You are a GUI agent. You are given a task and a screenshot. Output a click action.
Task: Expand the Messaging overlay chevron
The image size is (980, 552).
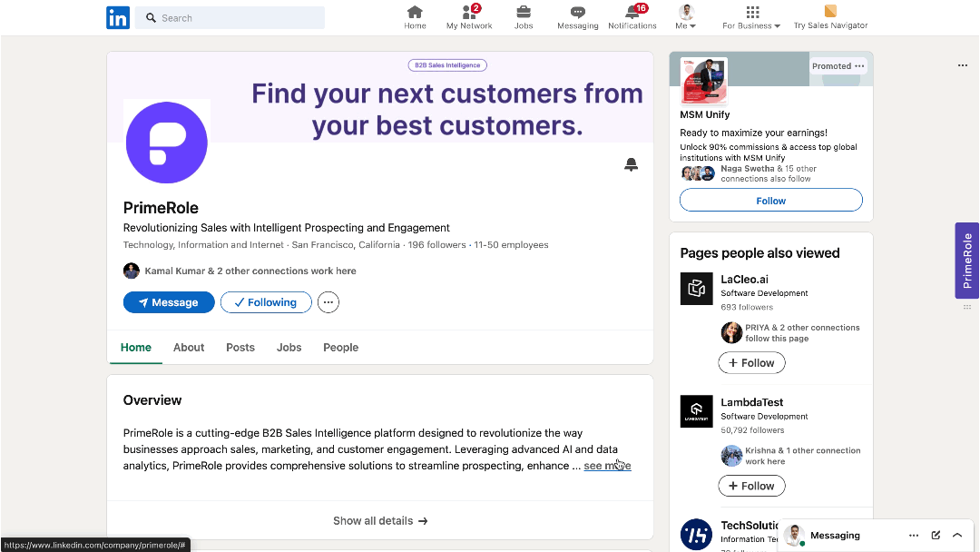[957, 535]
